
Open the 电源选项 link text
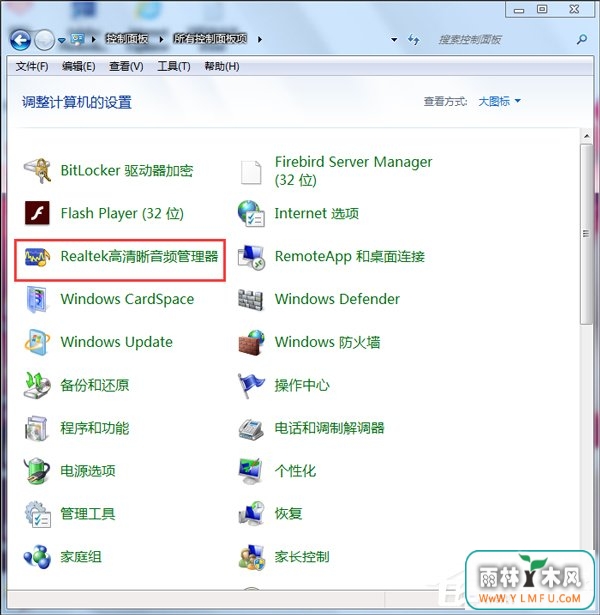[88, 471]
